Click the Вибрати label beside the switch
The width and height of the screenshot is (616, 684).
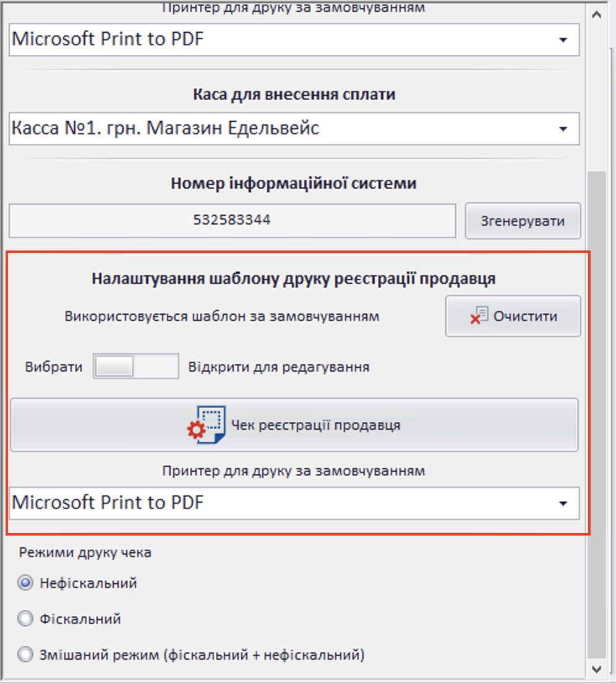coord(54,367)
